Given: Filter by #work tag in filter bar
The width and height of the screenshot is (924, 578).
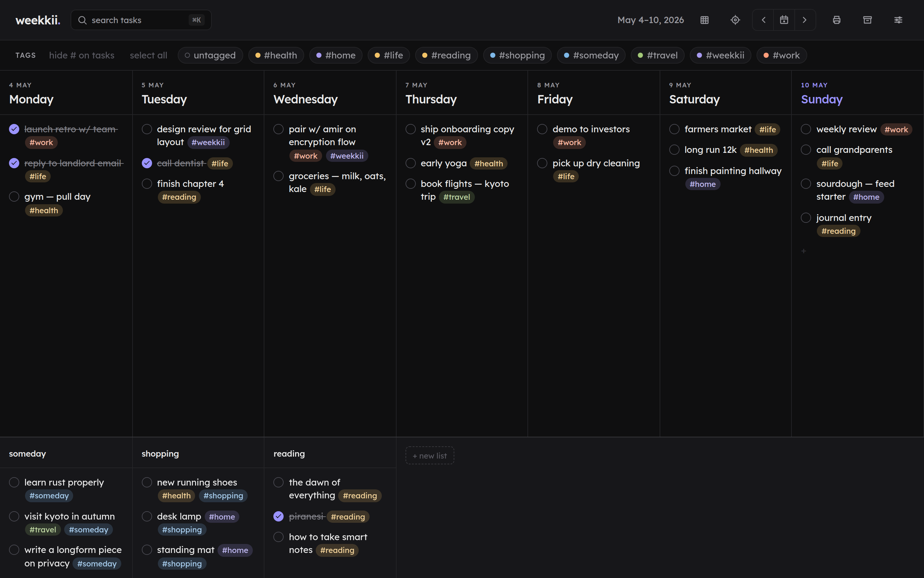Looking at the screenshot, I should [782, 56].
